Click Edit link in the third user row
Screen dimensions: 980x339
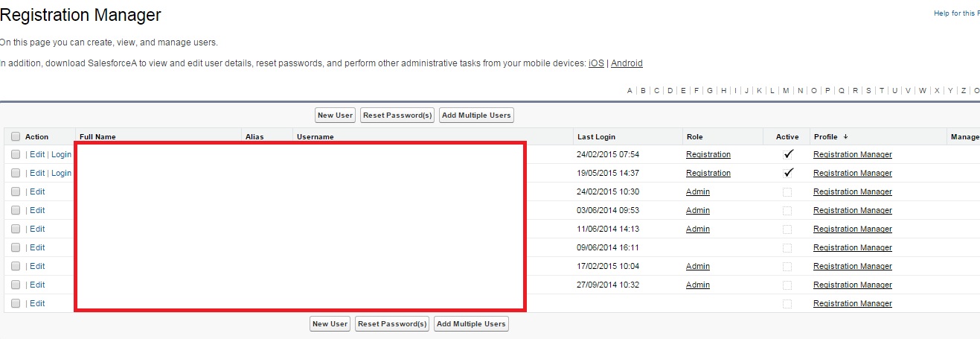pyautogui.click(x=37, y=191)
